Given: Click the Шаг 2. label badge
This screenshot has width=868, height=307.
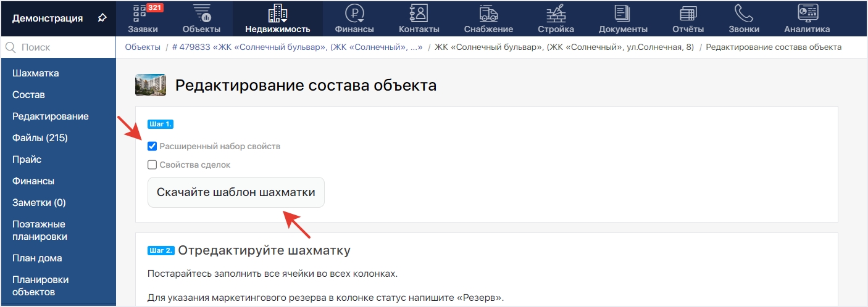Looking at the screenshot, I should [x=161, y=251].
